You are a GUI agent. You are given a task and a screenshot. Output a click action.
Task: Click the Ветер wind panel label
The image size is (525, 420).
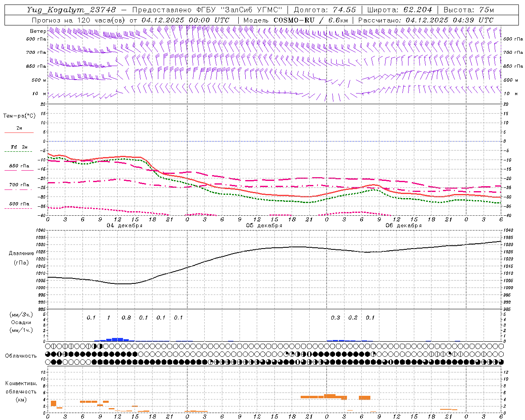point(38,31)
